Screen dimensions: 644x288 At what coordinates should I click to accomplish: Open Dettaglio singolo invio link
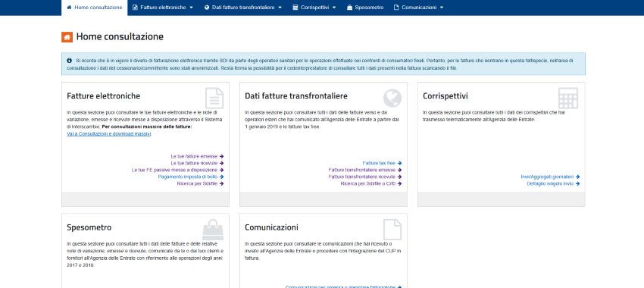553,183
